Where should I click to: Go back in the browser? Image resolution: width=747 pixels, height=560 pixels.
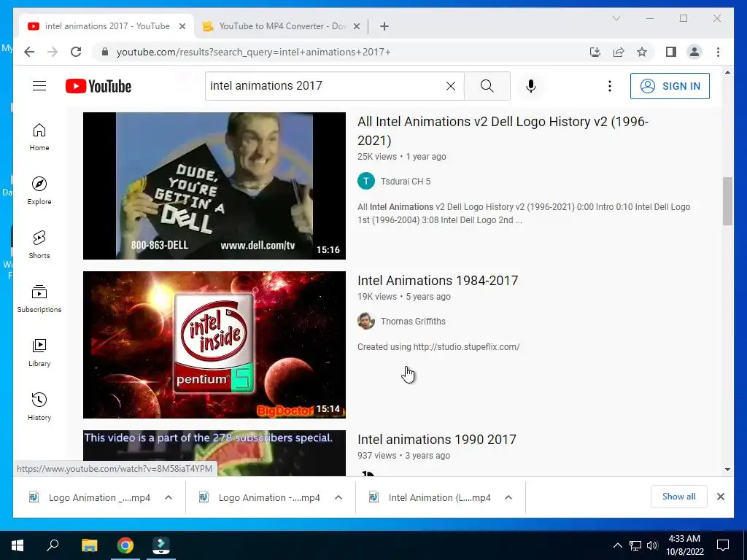(29, 52)
